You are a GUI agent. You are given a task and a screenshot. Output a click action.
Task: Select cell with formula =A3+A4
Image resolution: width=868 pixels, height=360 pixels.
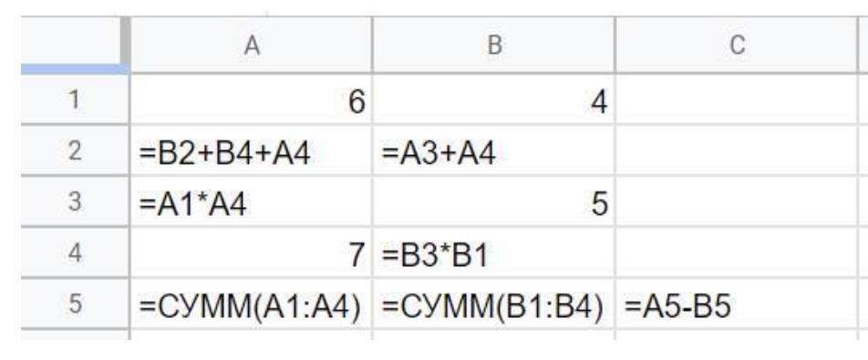494,150
